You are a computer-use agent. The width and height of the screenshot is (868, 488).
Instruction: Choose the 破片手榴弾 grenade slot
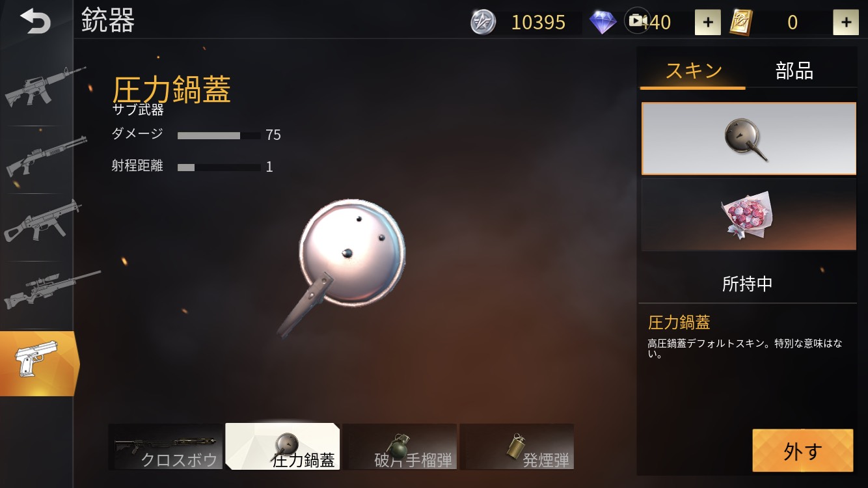coord(400,446)
